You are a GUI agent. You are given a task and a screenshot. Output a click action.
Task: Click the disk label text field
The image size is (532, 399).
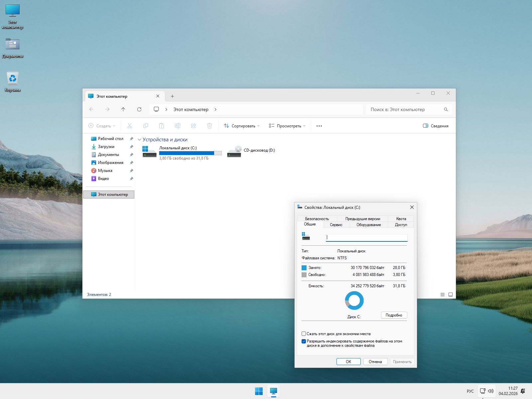tap(366, 237)
